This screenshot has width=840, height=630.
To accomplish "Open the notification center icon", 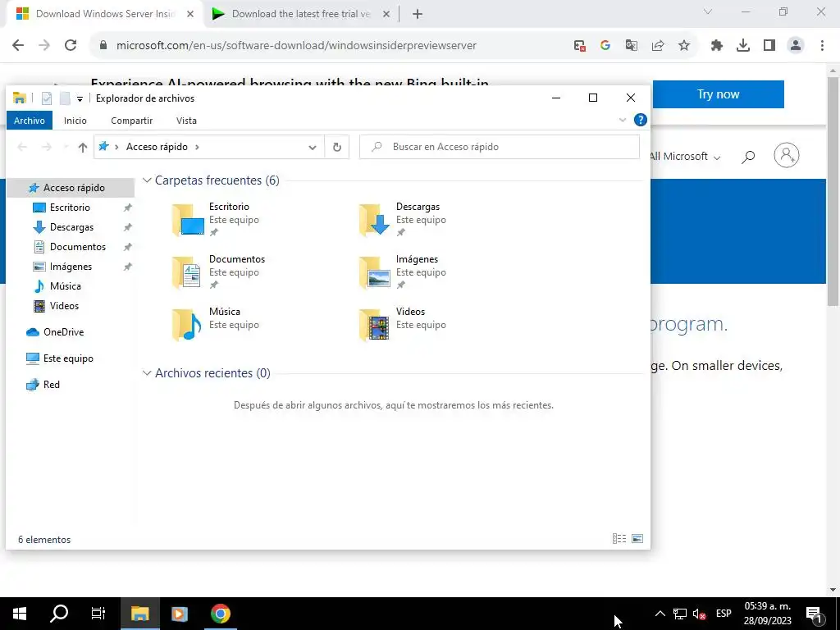I will click(x=814, y=614).
